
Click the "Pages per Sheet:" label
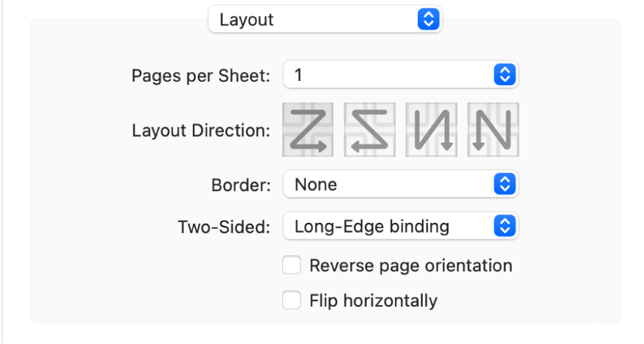tap(201, 76)
